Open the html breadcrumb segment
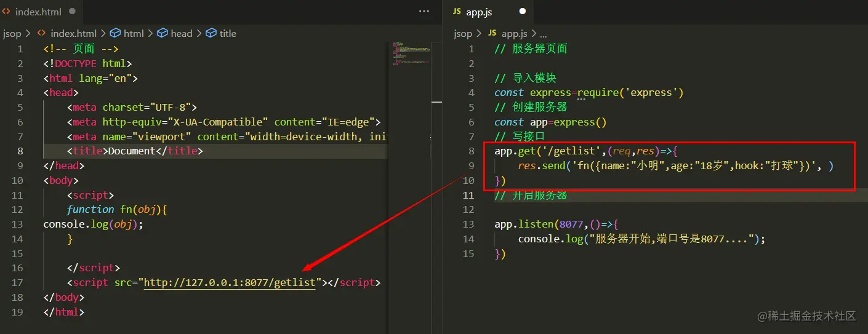 coord(134,33)
